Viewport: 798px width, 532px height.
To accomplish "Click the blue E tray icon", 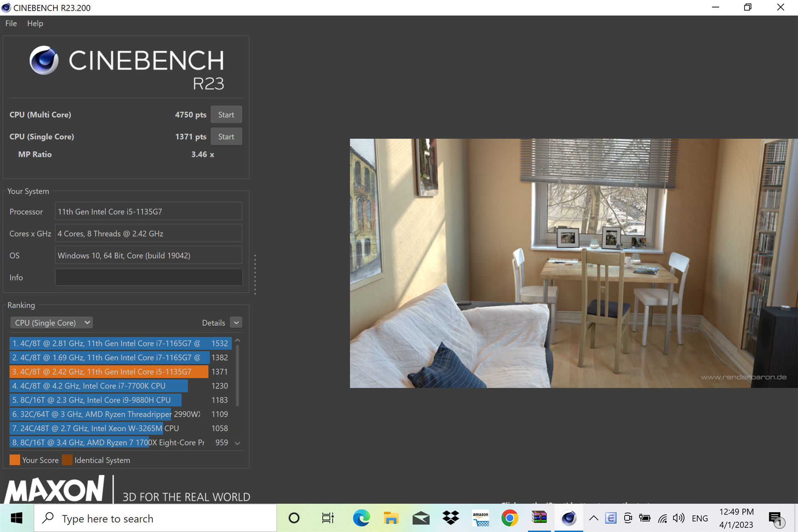I will pyautogui.click(x=611, y=518).
